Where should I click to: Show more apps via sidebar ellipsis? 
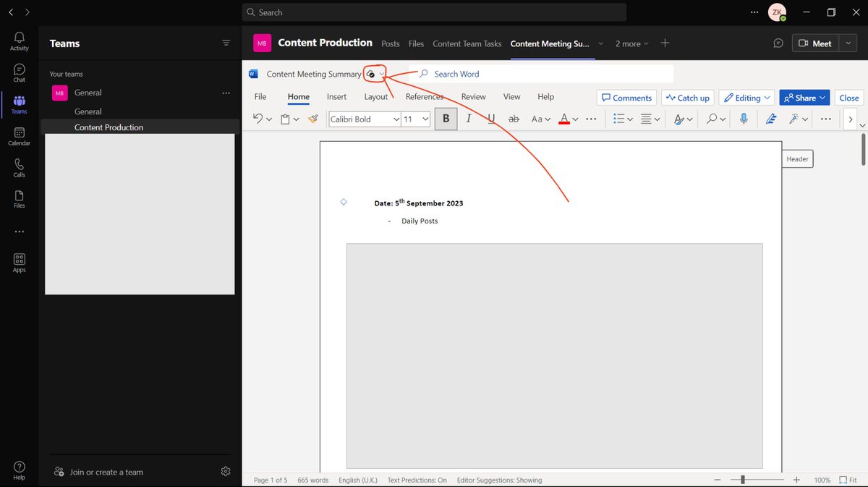pyautogui.click(x=20, y=232)
